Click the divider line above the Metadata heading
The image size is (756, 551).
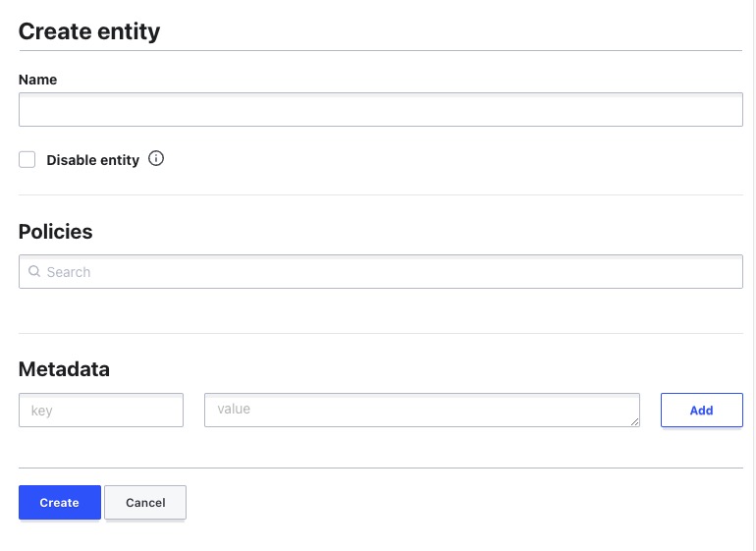point(380,333)
